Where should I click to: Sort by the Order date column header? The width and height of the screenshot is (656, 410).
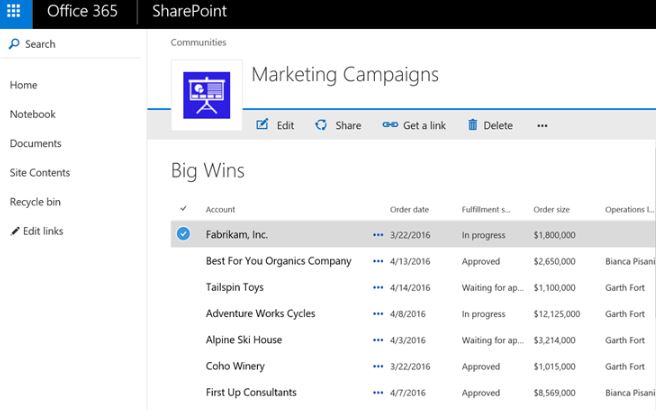[409, 210]
